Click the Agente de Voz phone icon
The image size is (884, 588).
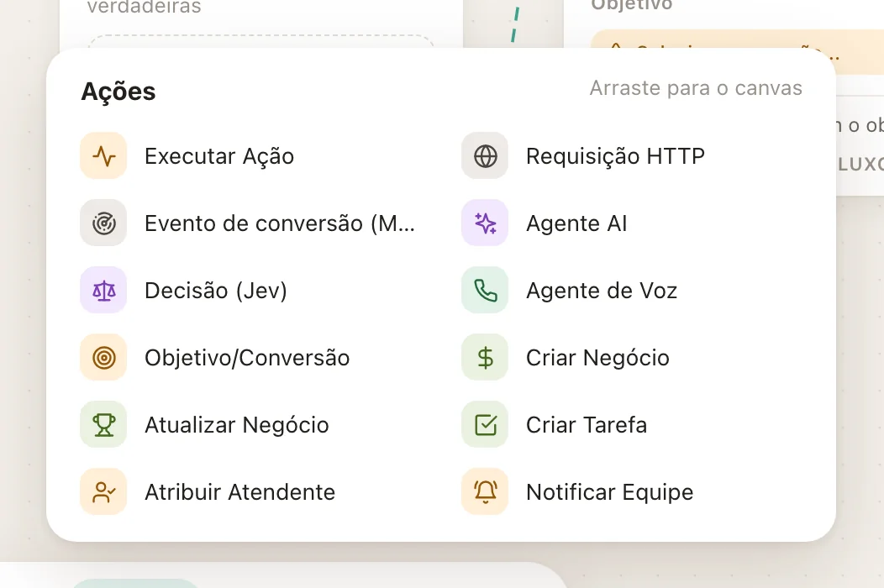point(485,291)
